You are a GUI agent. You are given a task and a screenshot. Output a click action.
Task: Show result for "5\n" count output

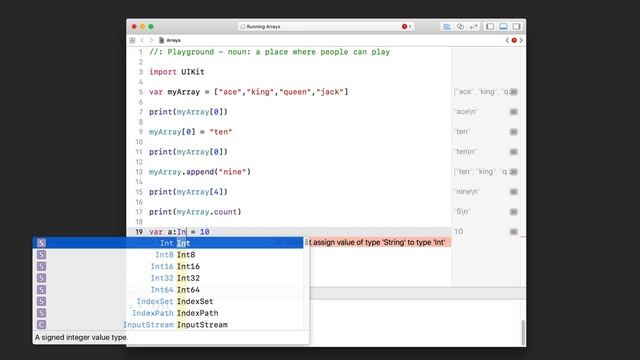pyautogui.click(x=514, y=212)
